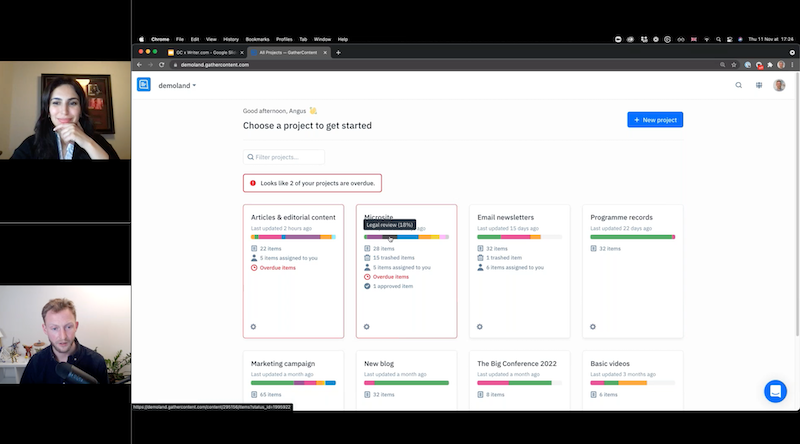Select the man's video thumbnail

[65, 334]
